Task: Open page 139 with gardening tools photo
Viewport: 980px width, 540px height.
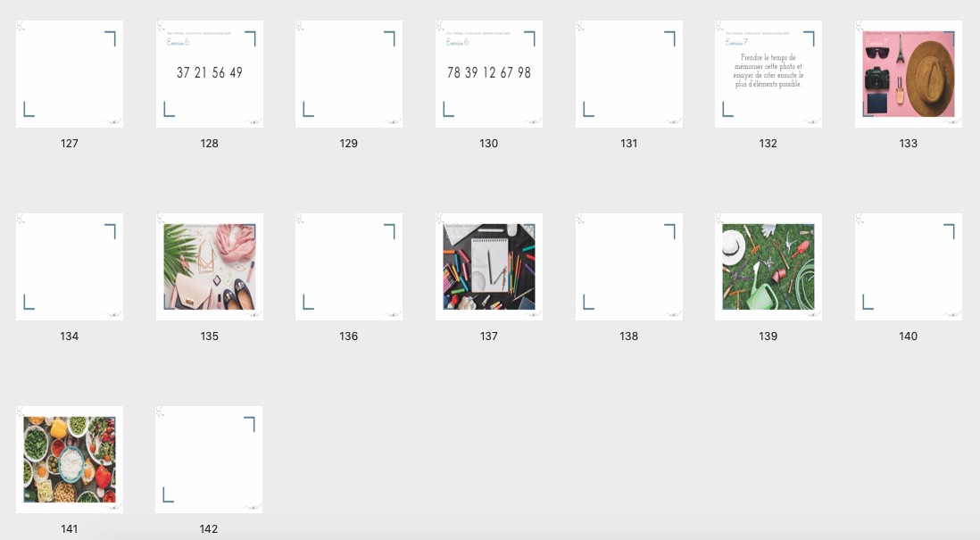Action: [768, 267]
